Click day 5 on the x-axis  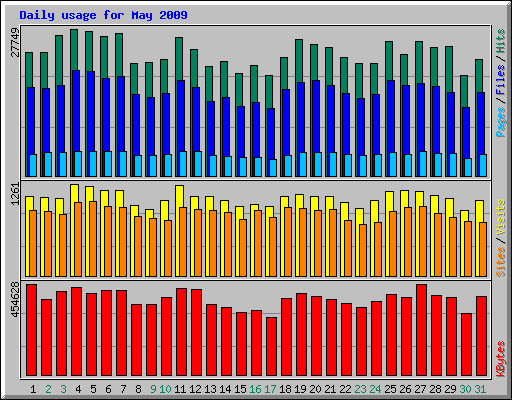93,389
